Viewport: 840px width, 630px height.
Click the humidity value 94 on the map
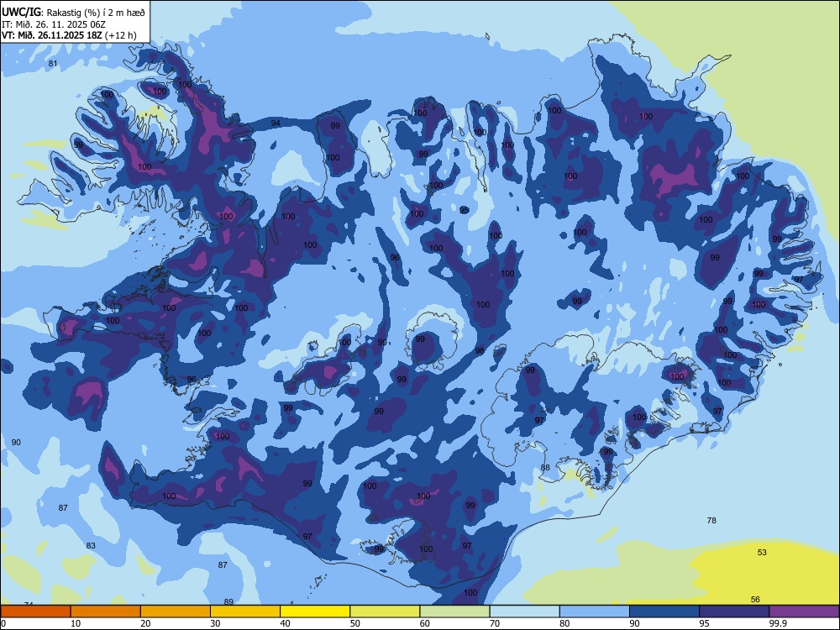coord(276,123)
